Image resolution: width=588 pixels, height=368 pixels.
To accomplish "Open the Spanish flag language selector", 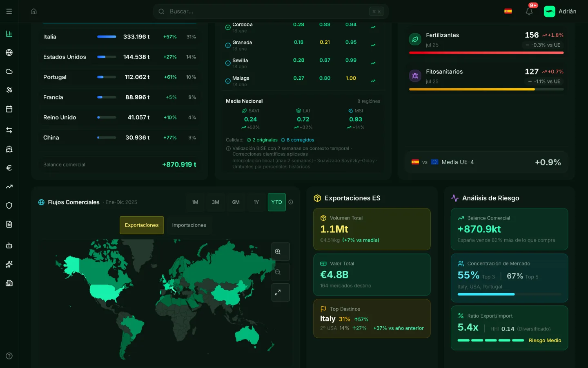I will click(x=508, y=11).
